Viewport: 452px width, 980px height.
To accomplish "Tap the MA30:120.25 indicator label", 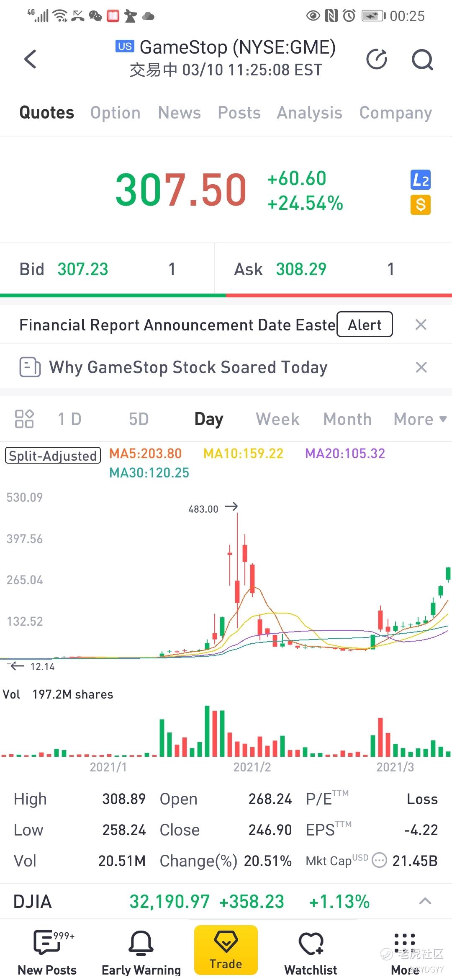I will [x=149, y=473].
